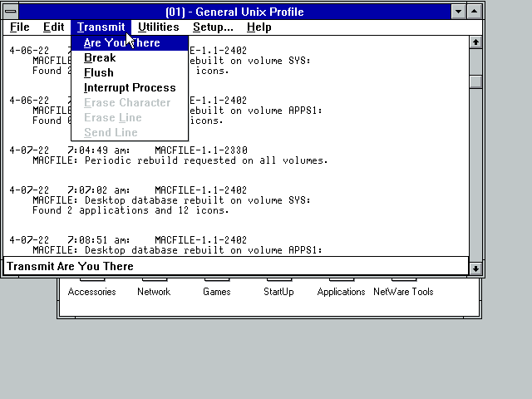Click the vertical scrollbar thumb
The image size is (532, 399).
[475, 81]
